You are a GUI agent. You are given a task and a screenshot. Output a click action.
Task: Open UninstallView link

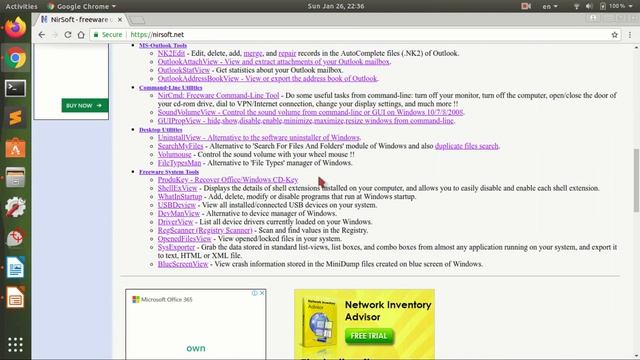pyautogui.click(x=259, y=138)
